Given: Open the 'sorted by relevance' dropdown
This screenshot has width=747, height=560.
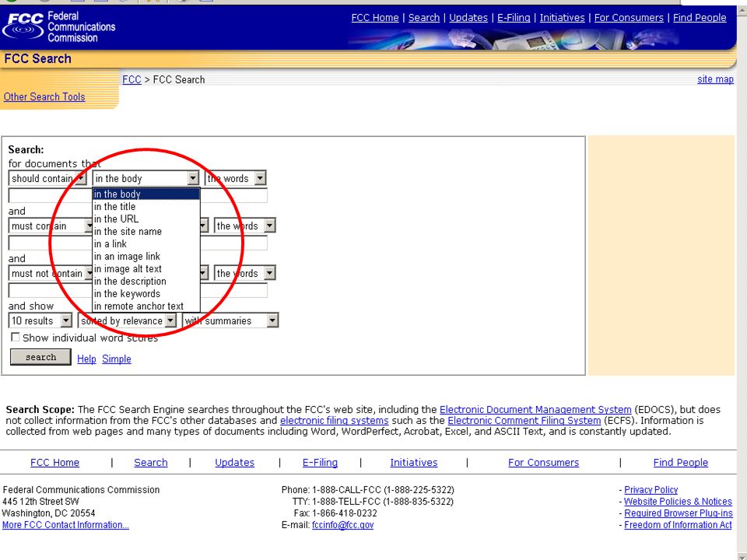Looking at the screenshot, I should (x=127, y=320).
